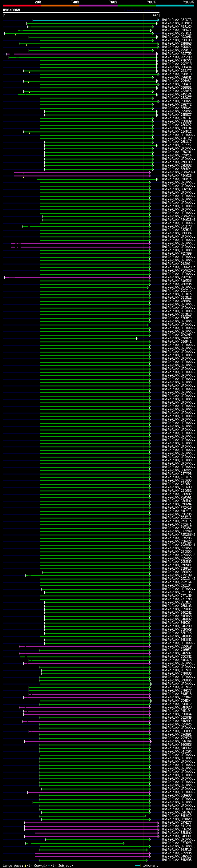Click hit label UniRef100_Q6L3J7
Image resolution: width=197 pixels, height=868 pixels.
coord(177,142)
